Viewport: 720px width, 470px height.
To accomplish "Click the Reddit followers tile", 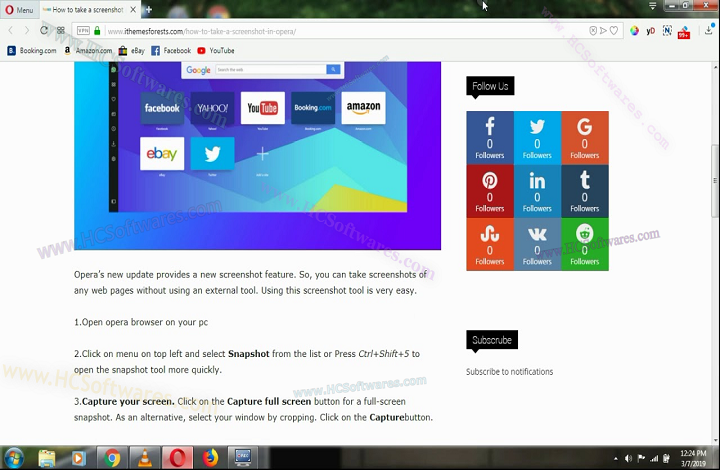I will click(585, 244).
